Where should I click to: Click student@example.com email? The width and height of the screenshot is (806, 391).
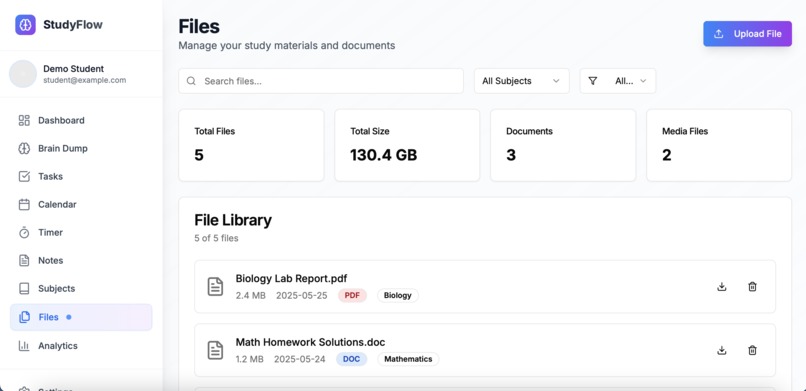pos(84,80)
